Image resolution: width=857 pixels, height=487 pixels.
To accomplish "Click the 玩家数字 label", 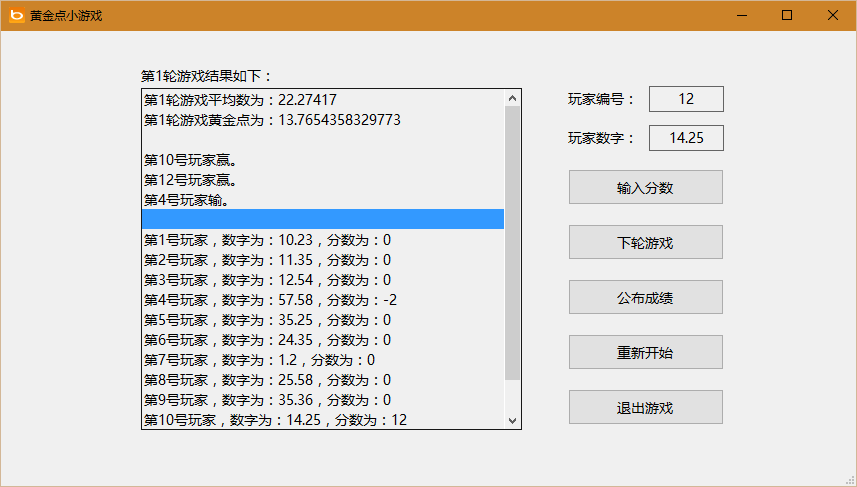I will [601, 138].
